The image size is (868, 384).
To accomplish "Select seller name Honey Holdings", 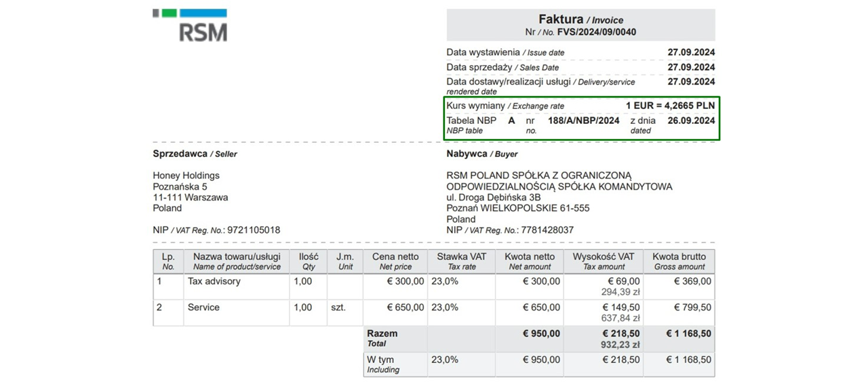I will (x=186, y=175).
